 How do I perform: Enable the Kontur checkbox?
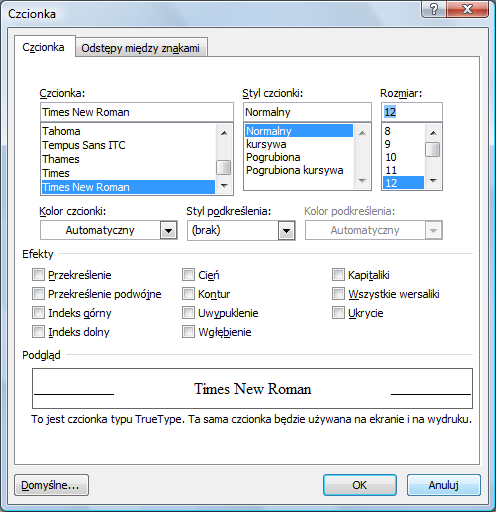[188, 294]
